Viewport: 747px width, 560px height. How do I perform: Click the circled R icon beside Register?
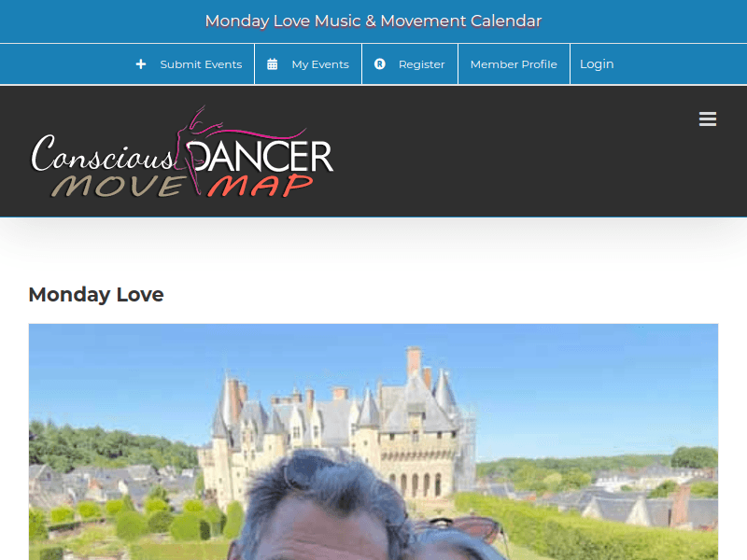pos(380,64)
